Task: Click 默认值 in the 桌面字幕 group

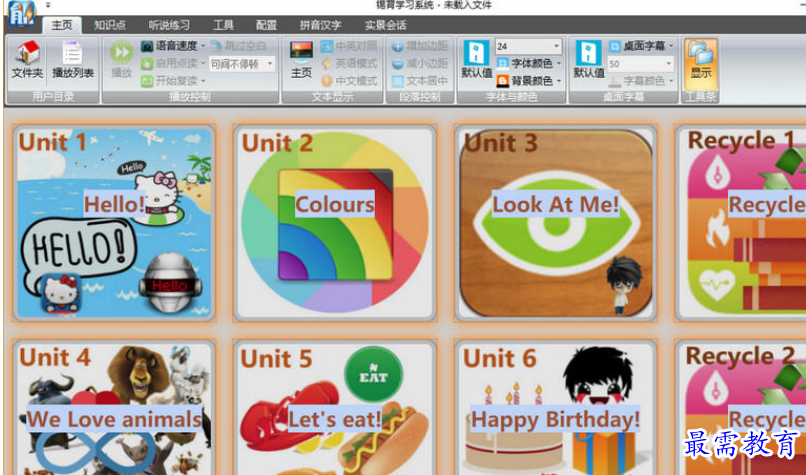Action: click(589, 60)
